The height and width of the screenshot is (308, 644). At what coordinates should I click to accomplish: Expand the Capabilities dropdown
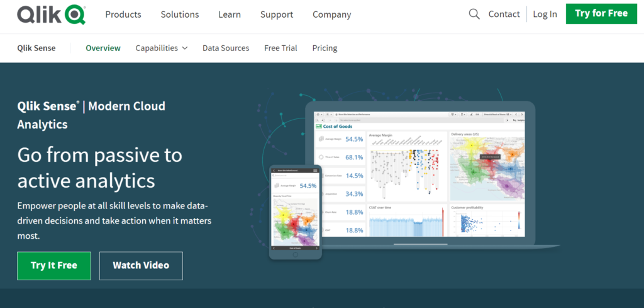[x=162, y=48]
